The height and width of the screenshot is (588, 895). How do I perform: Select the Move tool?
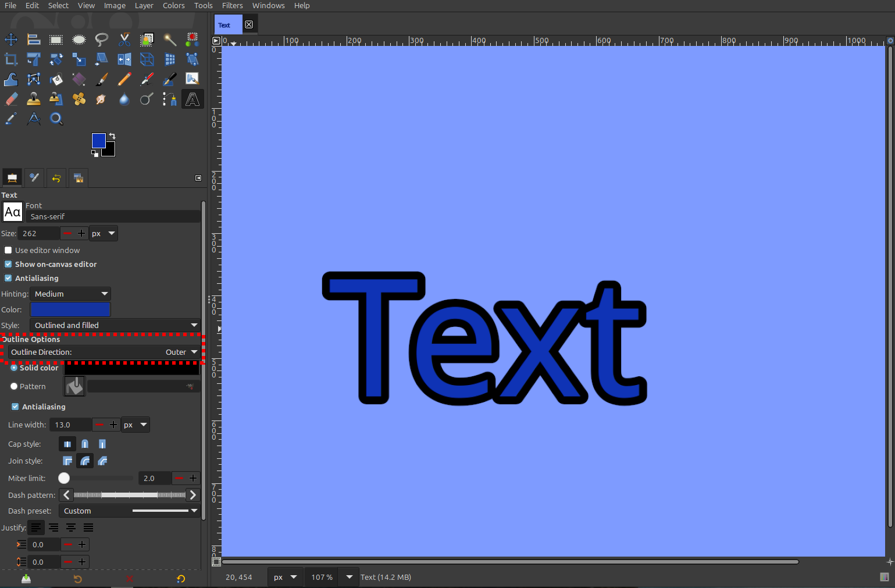click(10, 39)
